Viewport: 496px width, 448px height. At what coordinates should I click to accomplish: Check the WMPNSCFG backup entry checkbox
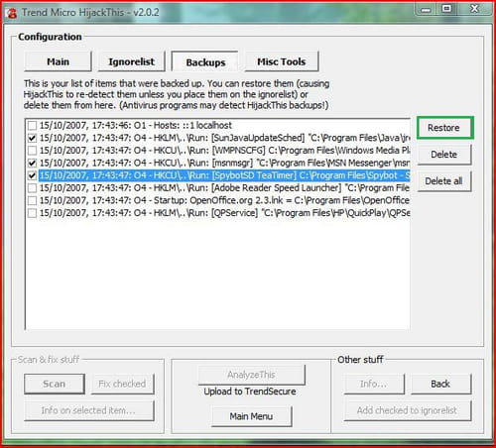click(x=32, y=151)
